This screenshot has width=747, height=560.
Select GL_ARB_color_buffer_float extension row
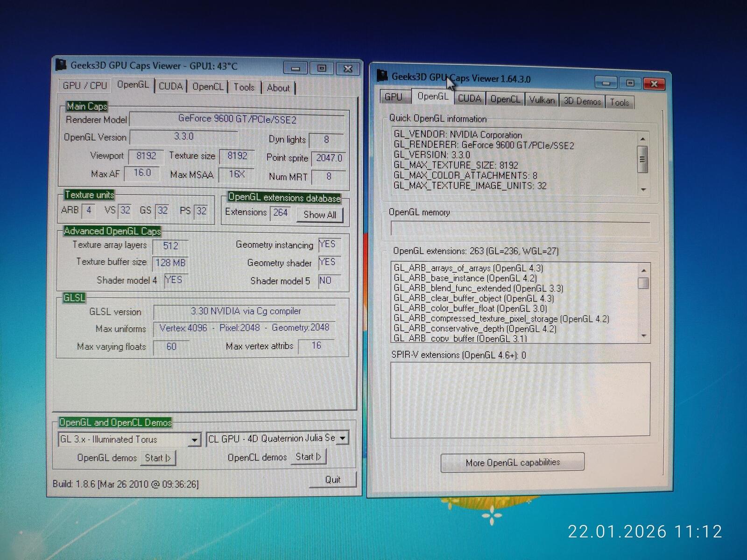[471, 308]
